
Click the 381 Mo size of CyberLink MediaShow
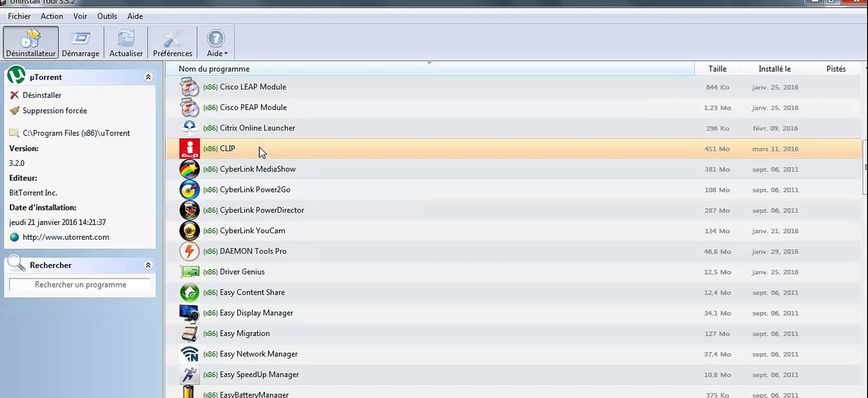[x=717, y=169]
